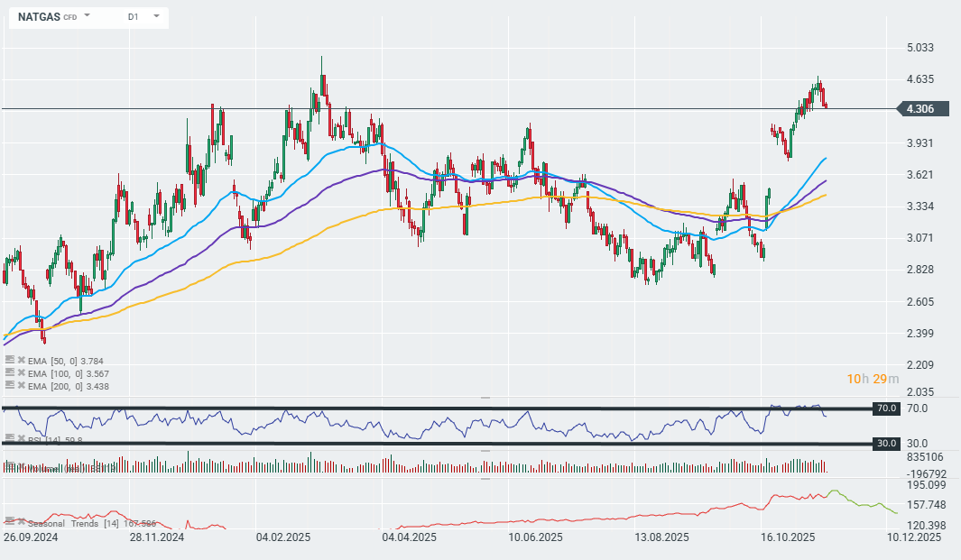The width and height of the screenshot is (961, 560).
Task: Open settings icon for RSI indicator
Action: tap(9, 439)
